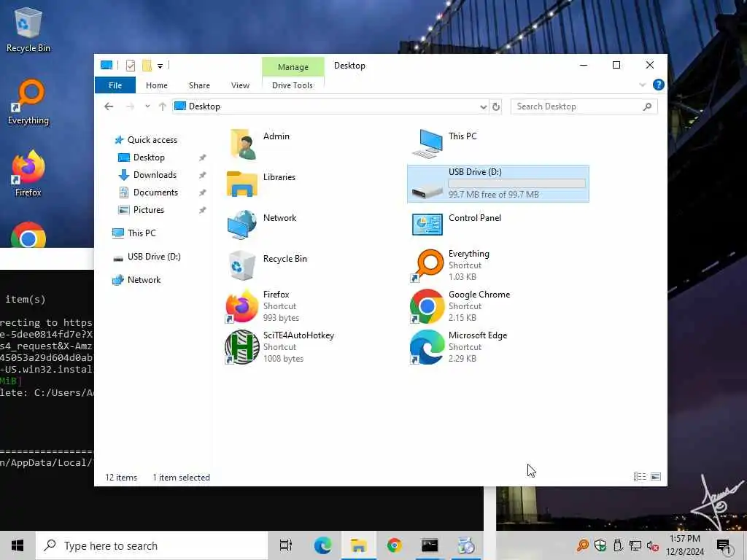Screen dimensions: 747x560
Task: Click the Chrome desktop icon
Action: click(28, 236)
